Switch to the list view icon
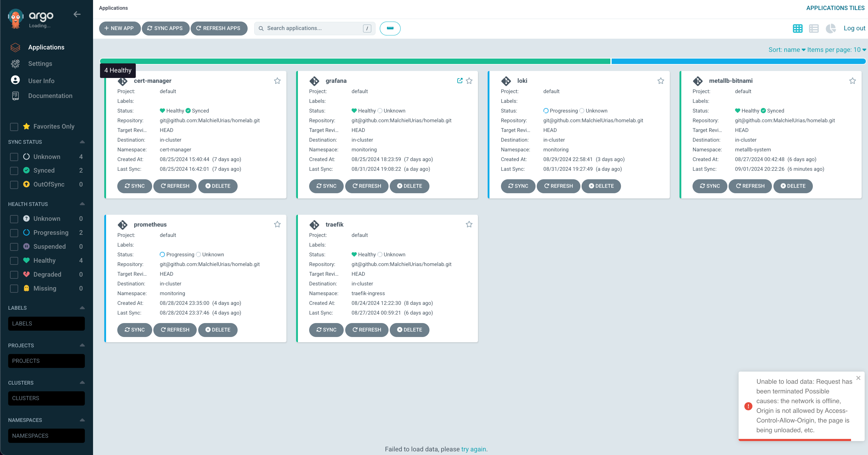Viewport: 868px width, 455px height. coord(814,28)
